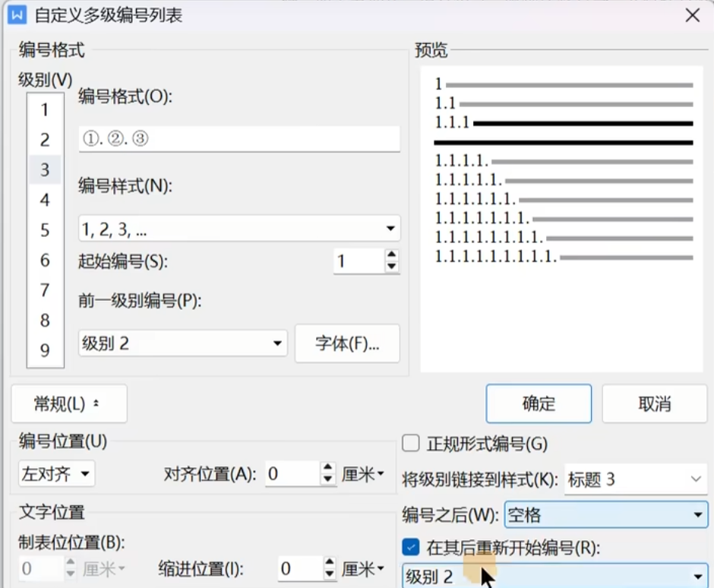The image size is (714, 588).
Task: Decrease the 缩进位置(I) value
Action: click(330, 574)
